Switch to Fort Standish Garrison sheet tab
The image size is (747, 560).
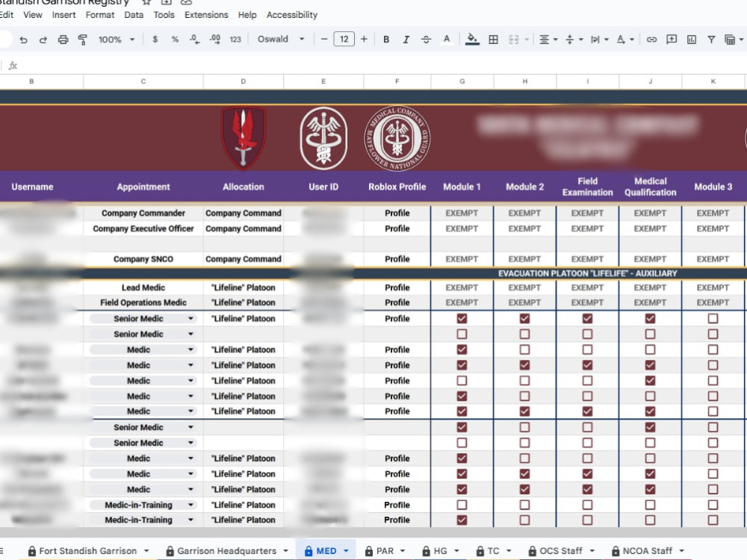click(x=87, y=551)
